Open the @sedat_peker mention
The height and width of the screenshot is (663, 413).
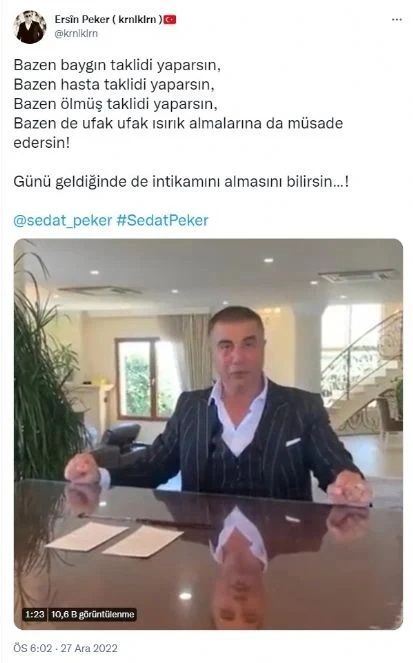tap(63, 221)
